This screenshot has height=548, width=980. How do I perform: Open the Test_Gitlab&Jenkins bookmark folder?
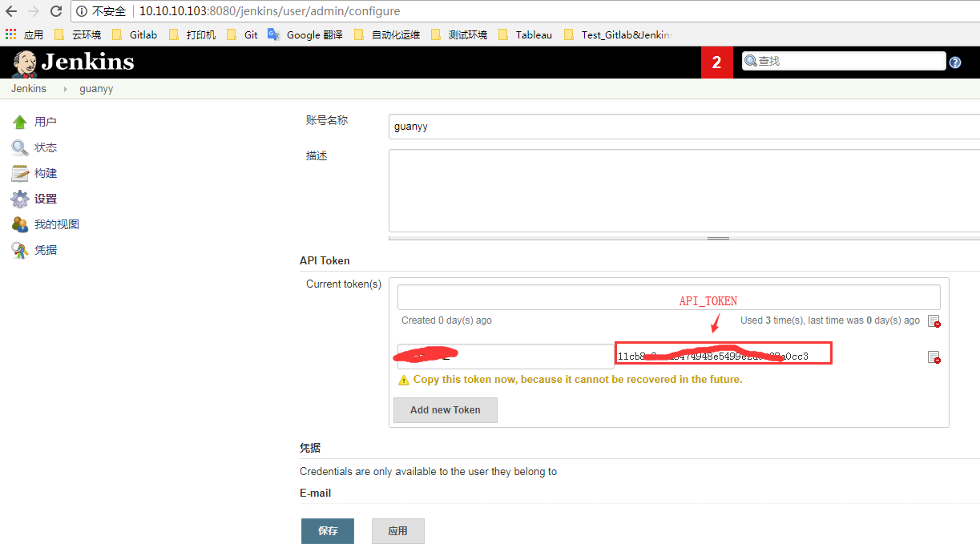point(618,34)
